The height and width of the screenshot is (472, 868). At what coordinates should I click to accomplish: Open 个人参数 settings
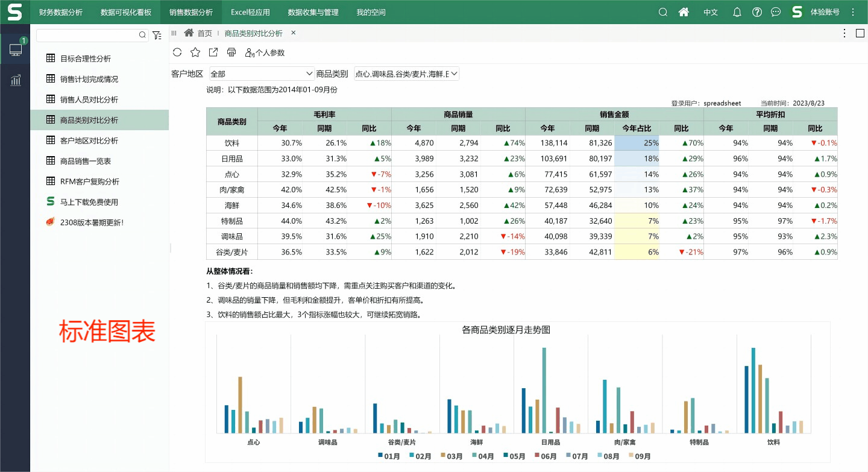click(x=265, y=52)
